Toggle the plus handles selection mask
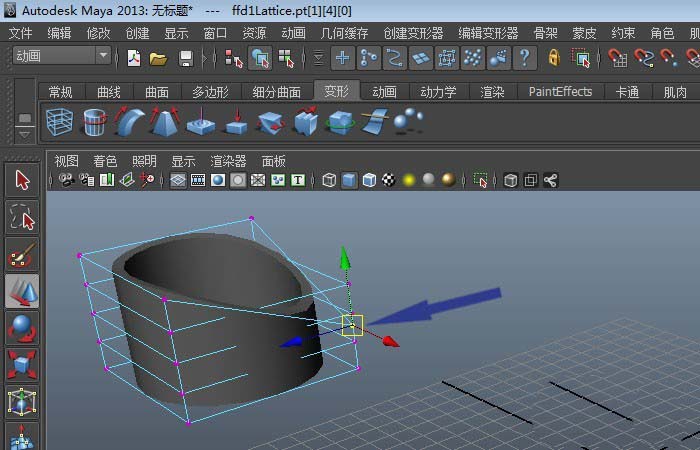 coord(343,58)
